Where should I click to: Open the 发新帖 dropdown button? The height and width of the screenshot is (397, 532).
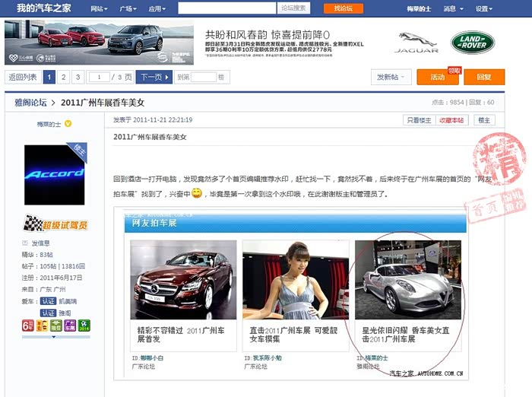(391, 77)
